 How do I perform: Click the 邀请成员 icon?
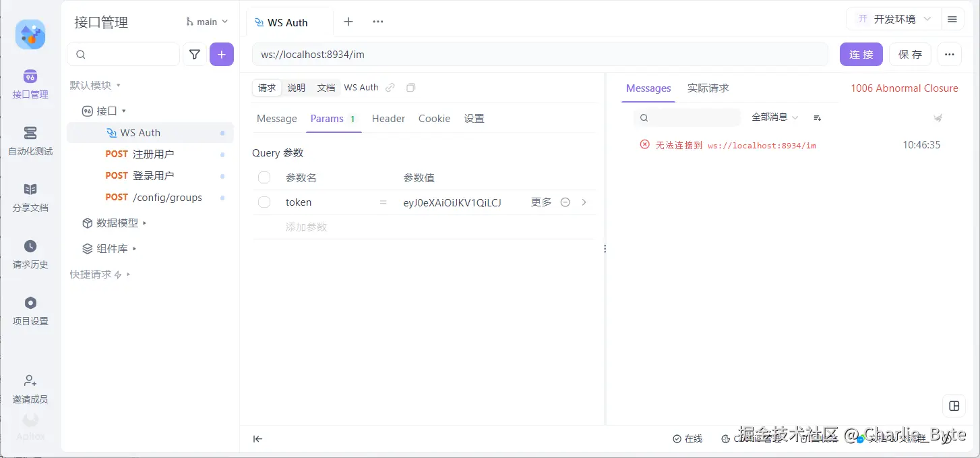click(x=30, y=381)
